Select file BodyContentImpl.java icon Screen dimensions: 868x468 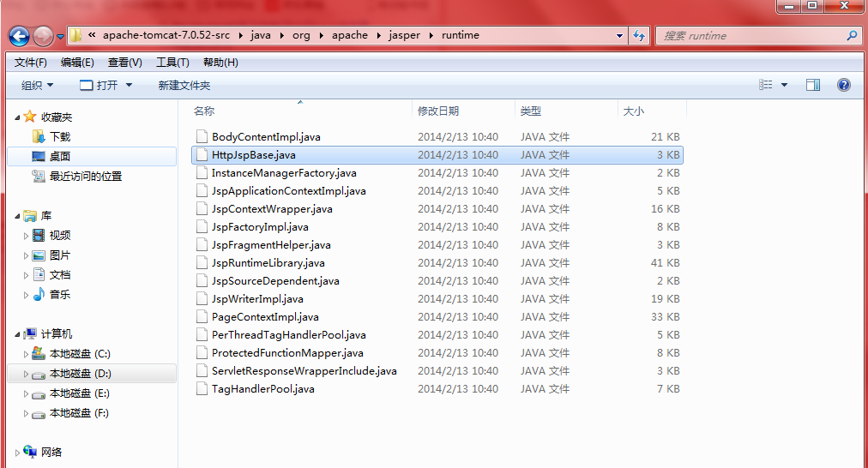pos(202,136)
